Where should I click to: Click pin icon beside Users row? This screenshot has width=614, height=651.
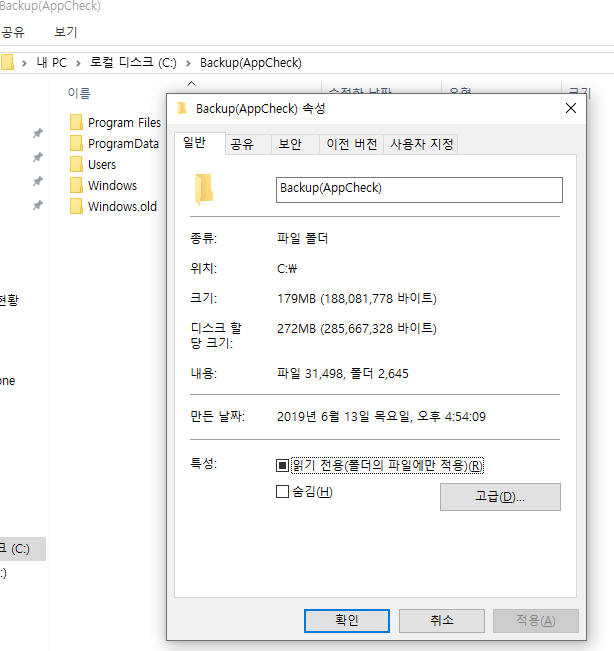pyautogui.click(x=38, y=181)
